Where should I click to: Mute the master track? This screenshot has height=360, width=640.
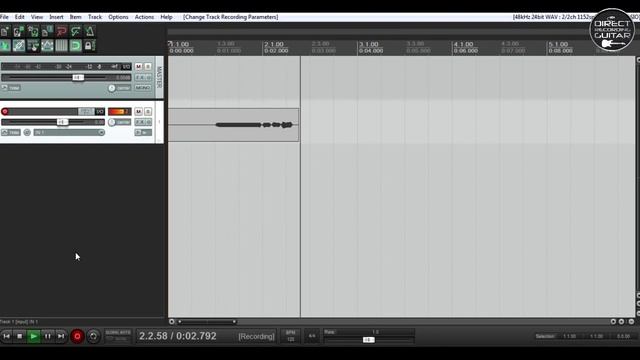click(x=138, y=67)
